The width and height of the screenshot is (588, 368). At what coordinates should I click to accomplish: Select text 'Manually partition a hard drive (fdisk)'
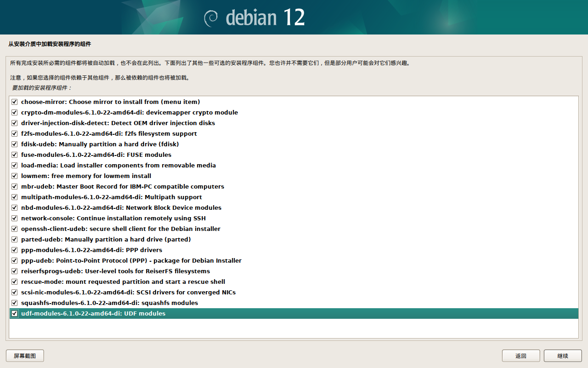coord(119,144)
